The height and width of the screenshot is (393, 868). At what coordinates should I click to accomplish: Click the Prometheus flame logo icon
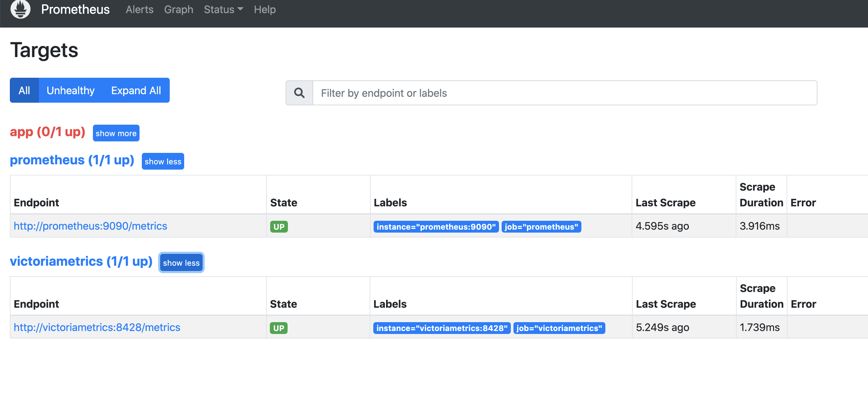tap(20, 10)
